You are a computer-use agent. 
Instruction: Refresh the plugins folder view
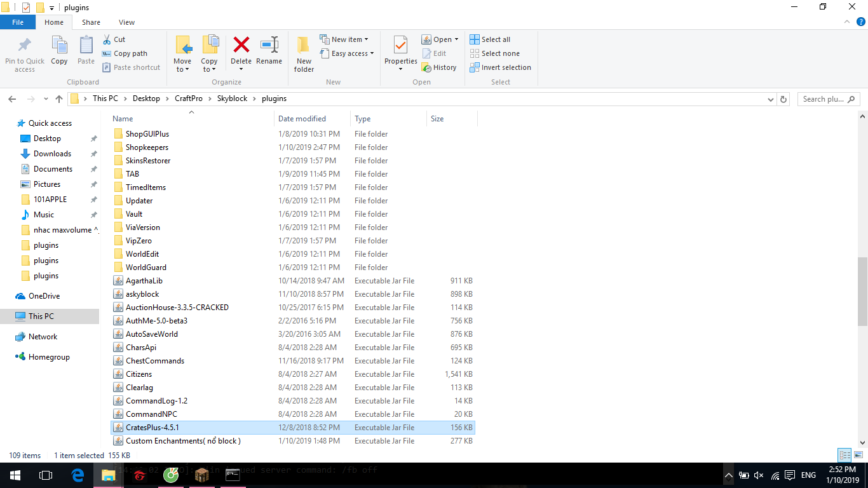783,99
